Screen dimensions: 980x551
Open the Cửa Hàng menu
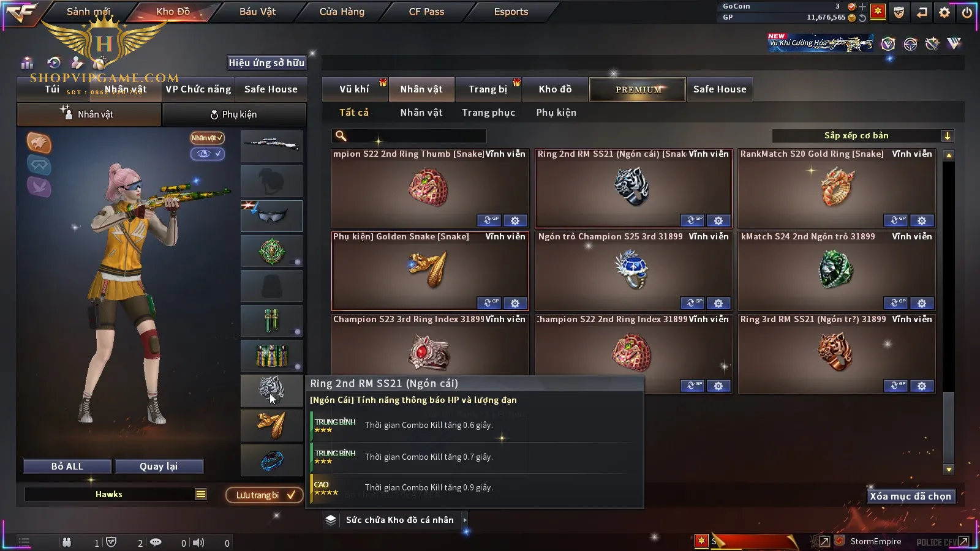(x=342, y=12)
